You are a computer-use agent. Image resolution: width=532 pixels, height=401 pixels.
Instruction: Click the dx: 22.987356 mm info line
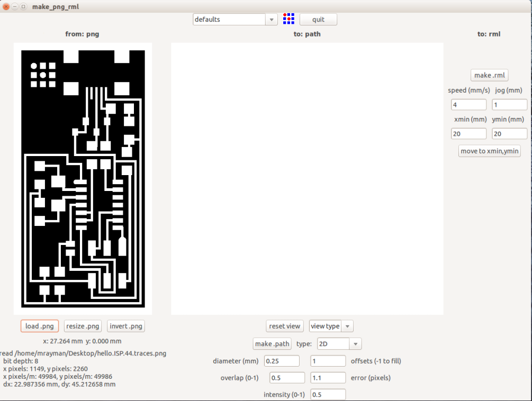[x=59, y=385]
